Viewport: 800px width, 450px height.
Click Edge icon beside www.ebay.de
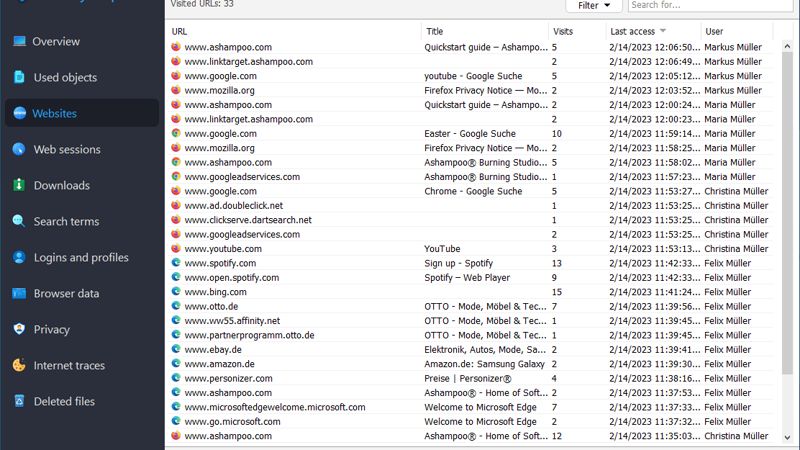pyautogui.click(x=176, y=349)
